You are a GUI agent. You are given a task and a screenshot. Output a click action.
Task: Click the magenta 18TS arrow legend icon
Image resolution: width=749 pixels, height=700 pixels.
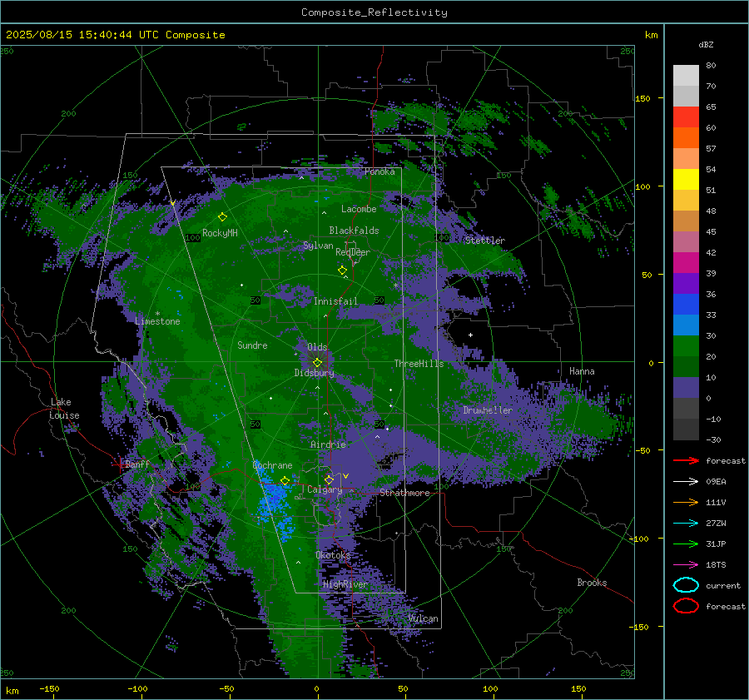pos(686,565)
